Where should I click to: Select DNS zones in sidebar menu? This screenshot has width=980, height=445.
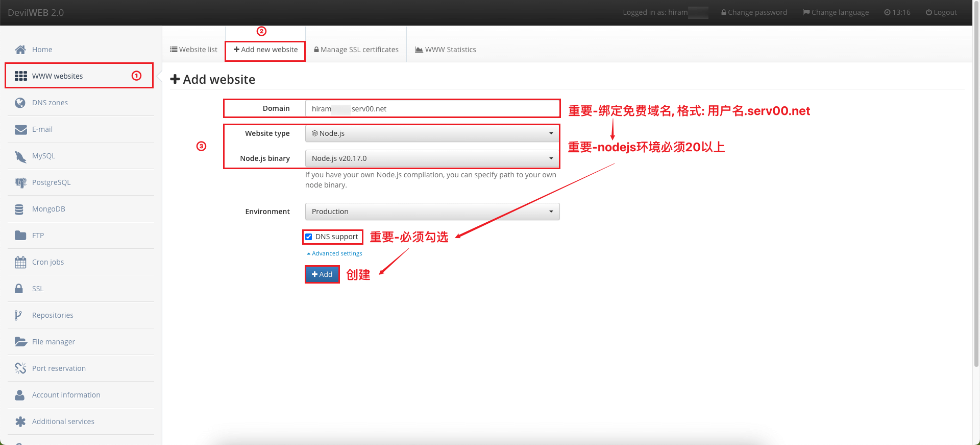[x=81, y=103]
